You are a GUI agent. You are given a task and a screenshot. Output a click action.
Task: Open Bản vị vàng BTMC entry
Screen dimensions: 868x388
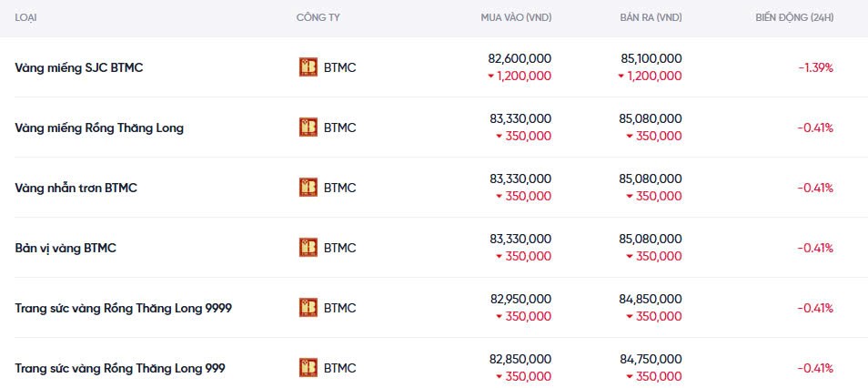[x=66, y=248]
